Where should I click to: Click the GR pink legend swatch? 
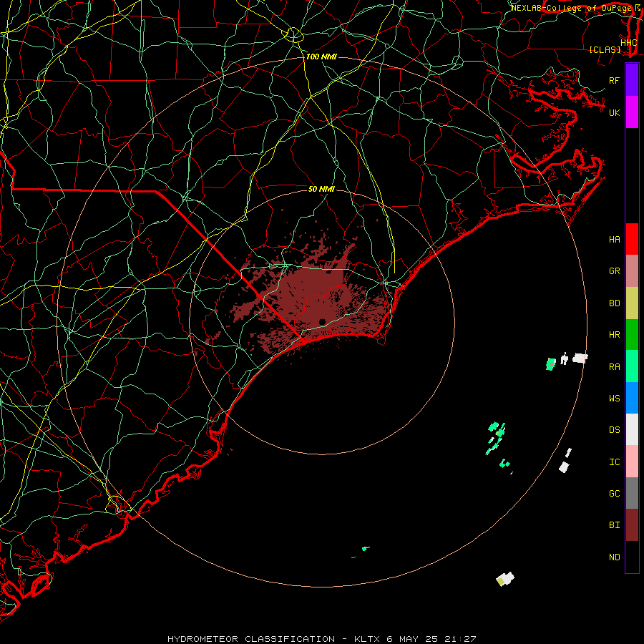coord(632,270)
